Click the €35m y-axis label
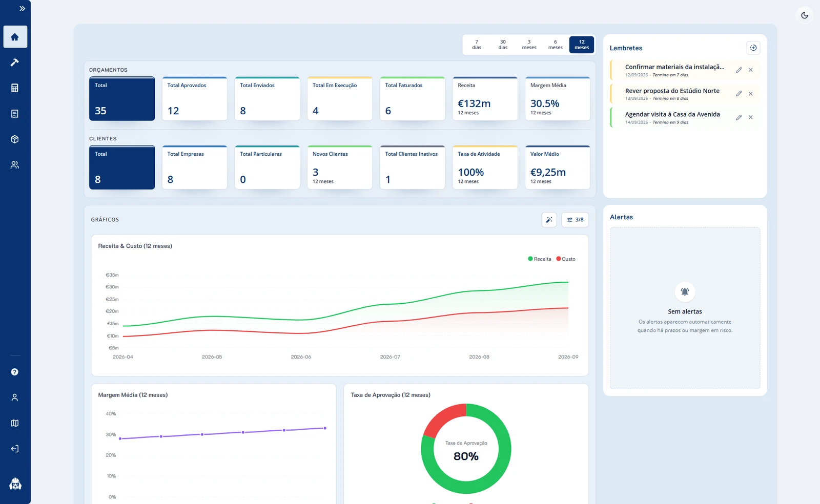This screenshot has width=820, height=504. (112, 275)
